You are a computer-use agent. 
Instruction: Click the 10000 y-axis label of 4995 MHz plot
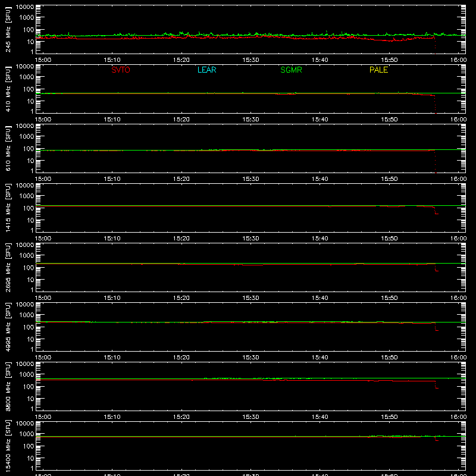pos(25,305)
